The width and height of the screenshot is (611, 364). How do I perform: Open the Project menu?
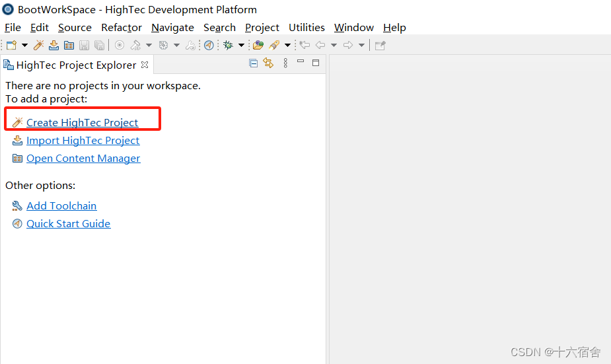pos(262,28)
